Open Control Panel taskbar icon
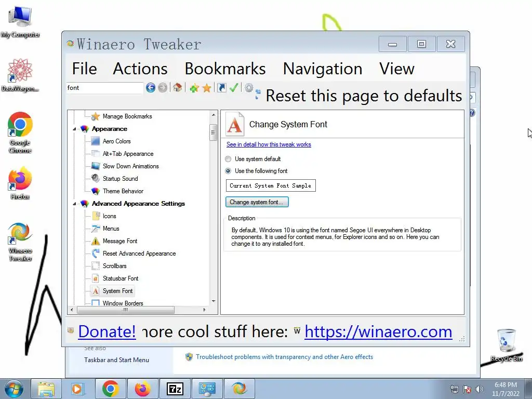Viewport: 532px width, 399px height. pos(207,389)
